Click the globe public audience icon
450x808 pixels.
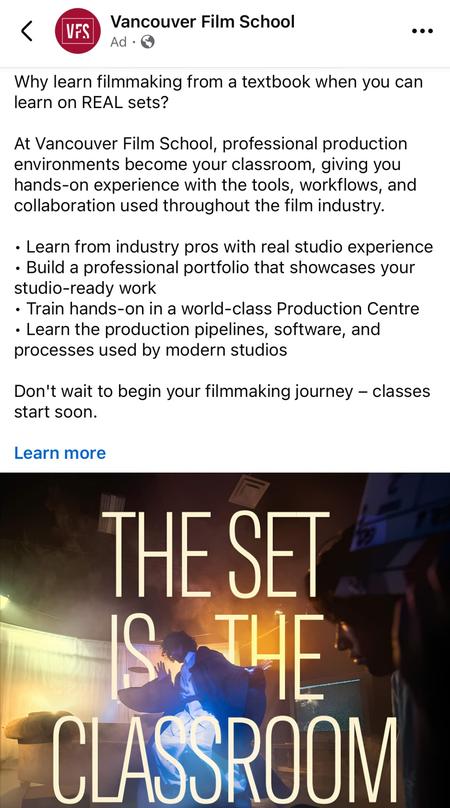pyautogui.click(x=147, y=42)
